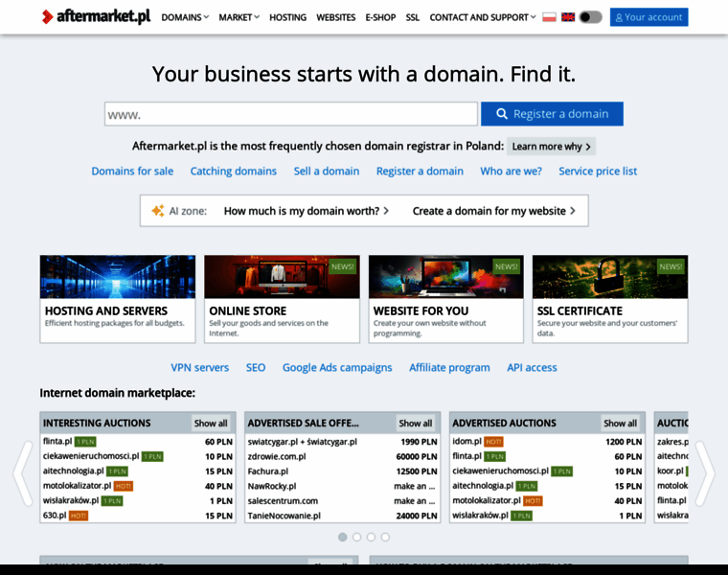The width and height of the screenshot is (728, 575).
Task: Open the Catching domains link
Action: [x=233, y=172]
